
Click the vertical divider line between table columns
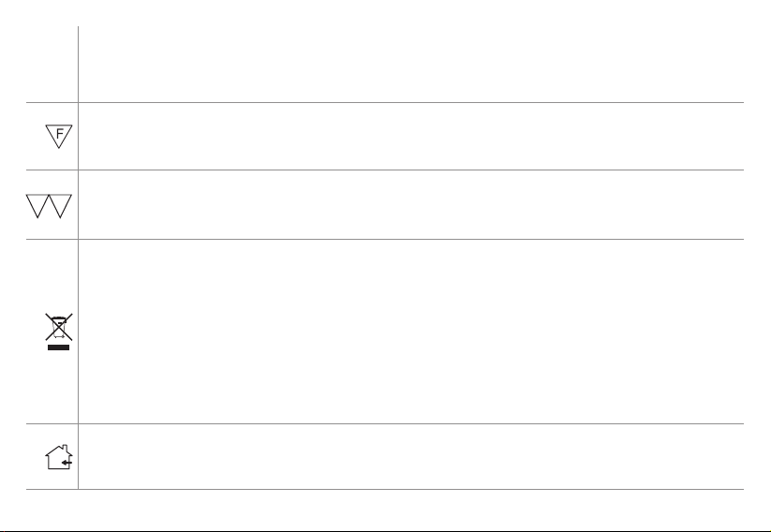(x=78, y=258)
